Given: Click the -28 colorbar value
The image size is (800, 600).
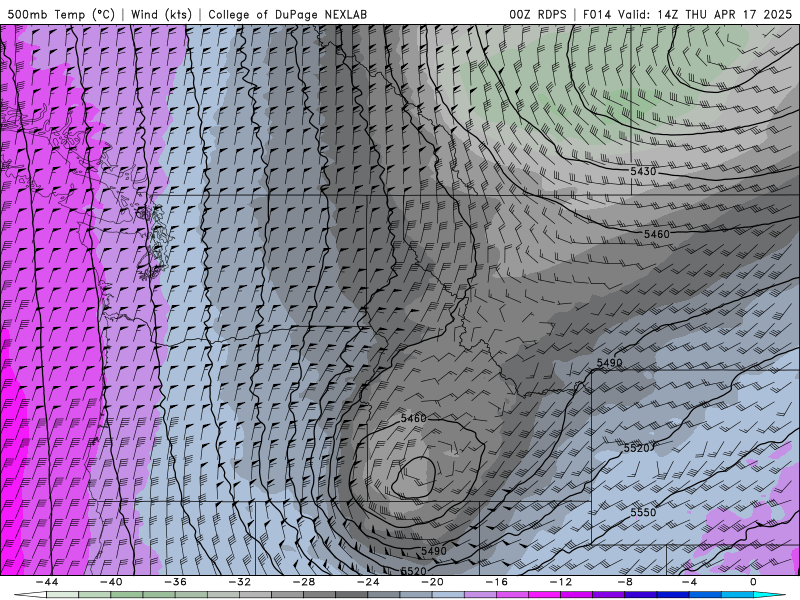Looking at the screenshot, I should pos(304,582).
